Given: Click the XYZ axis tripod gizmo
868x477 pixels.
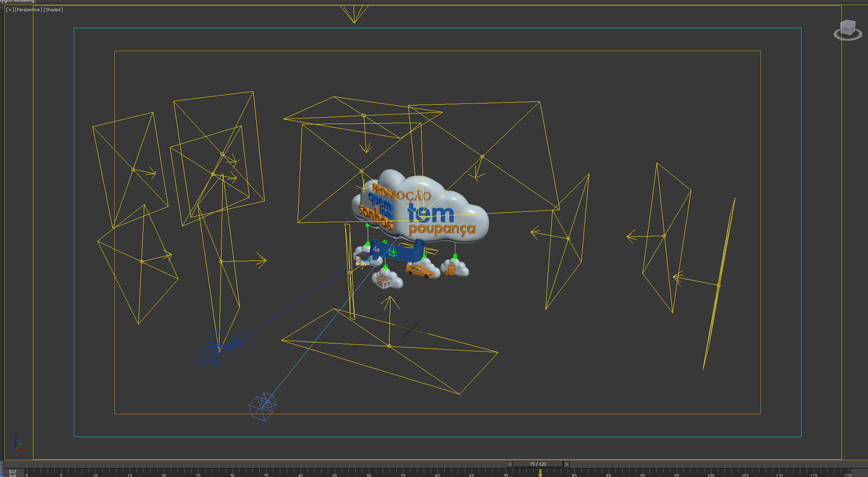Looking at the screenshot, I should (19, 444).
